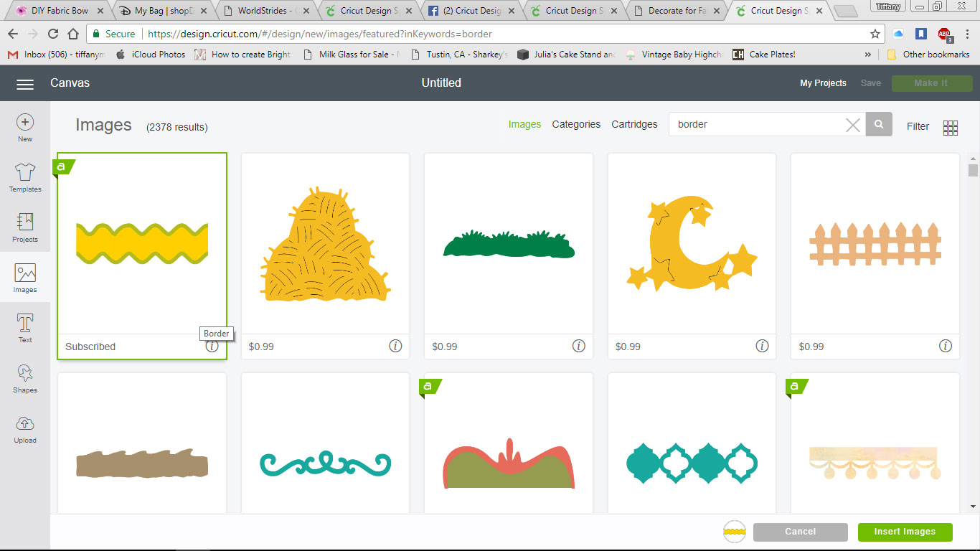The image size is (980, 551).
Task: Click the magnifier search button
Action: click(x=879, y=124)
